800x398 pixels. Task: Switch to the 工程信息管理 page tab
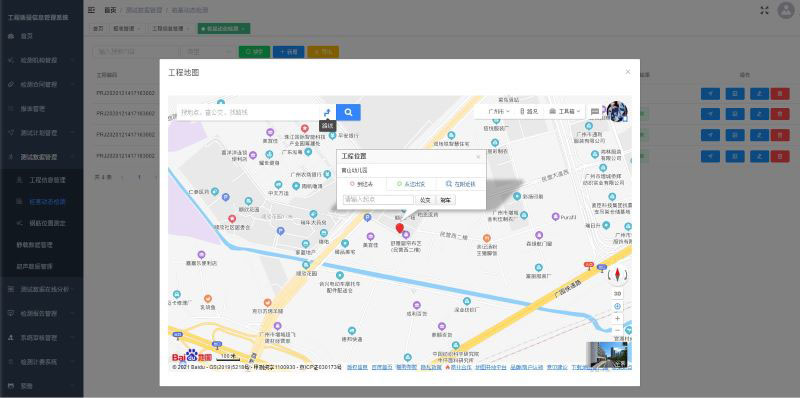coord(170,29)
